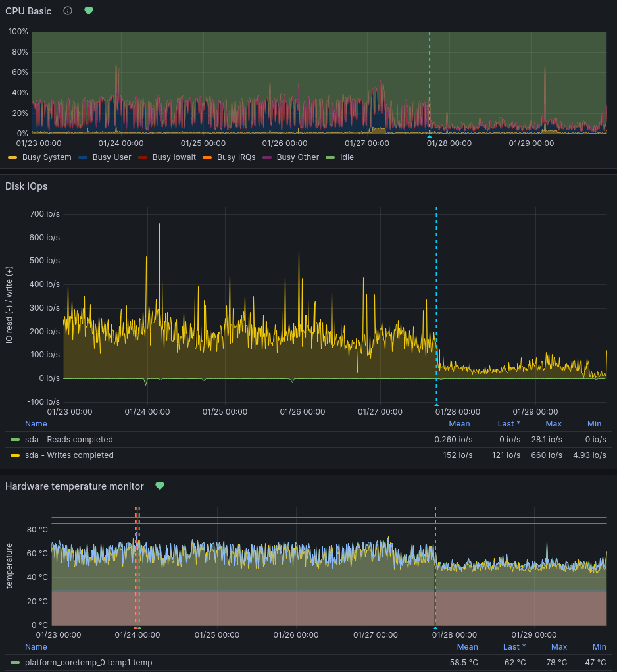Sort Disk IOps legend by Max column
Viewport: 617px width, 672px height.
554,424
